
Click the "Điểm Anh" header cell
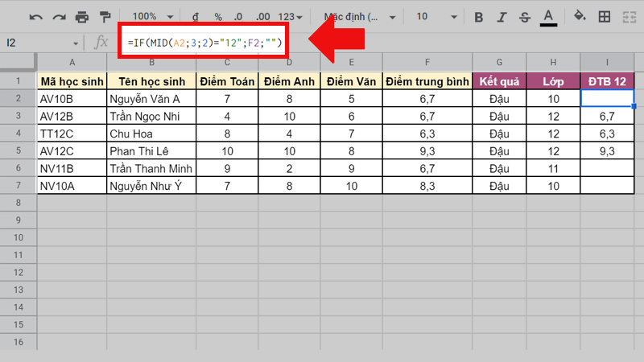(289, 81)
